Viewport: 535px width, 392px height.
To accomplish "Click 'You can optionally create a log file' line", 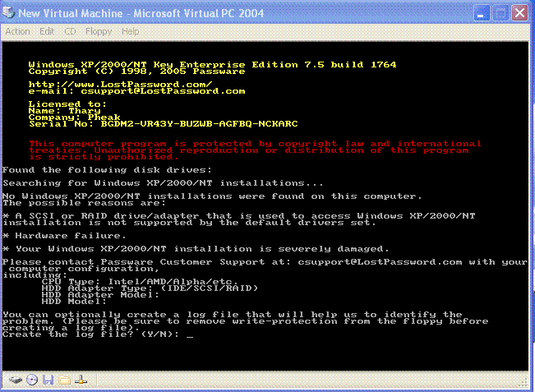I will [233, 315].
